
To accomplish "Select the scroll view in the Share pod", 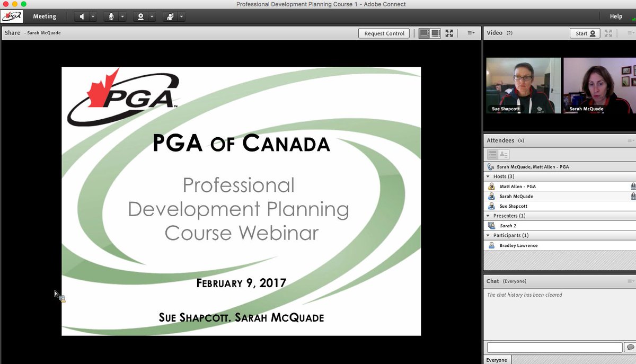I will [436, 33].
